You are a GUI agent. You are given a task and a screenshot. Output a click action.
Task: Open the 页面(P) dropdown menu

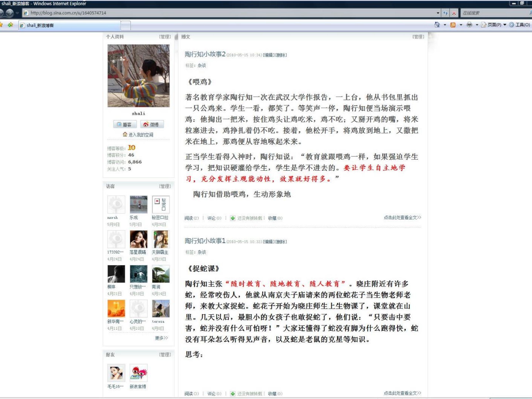[x=494, y=25]
